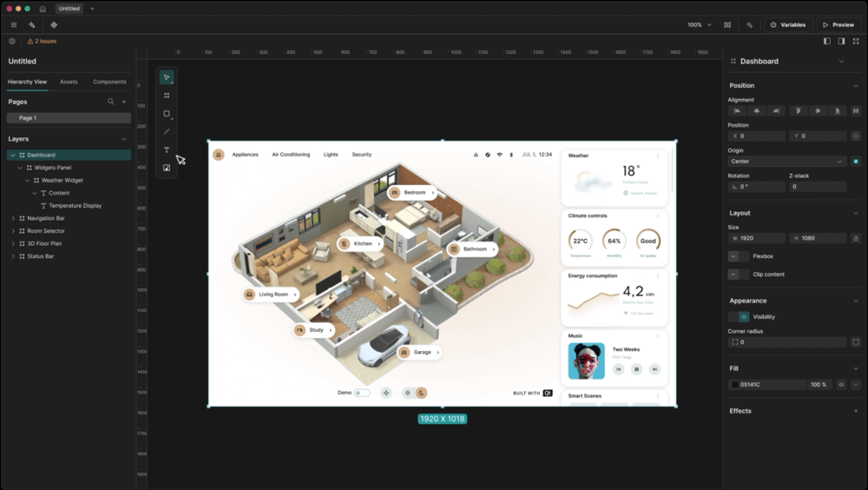The height and width of the screenshot is (490, 868).
Task: Collapse the Dashboard layer tree
Action: 13,156
